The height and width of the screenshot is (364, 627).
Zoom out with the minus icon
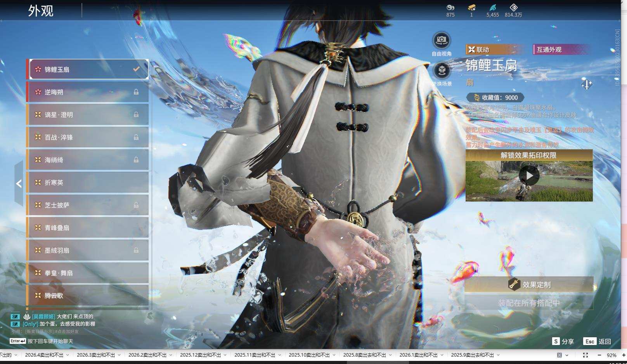pos(599,355)
